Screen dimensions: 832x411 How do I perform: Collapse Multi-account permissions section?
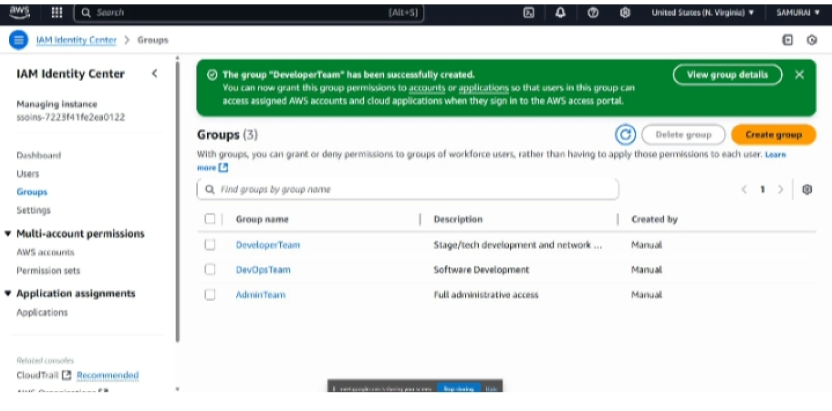[8, 234]
